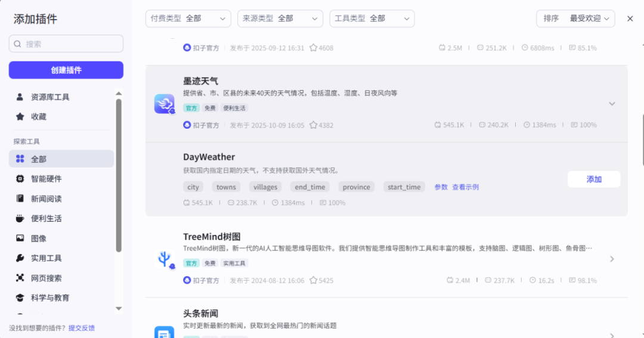Click the city parameter tag
The width and height of the screenshot is (644, 338).
point(193,187)
